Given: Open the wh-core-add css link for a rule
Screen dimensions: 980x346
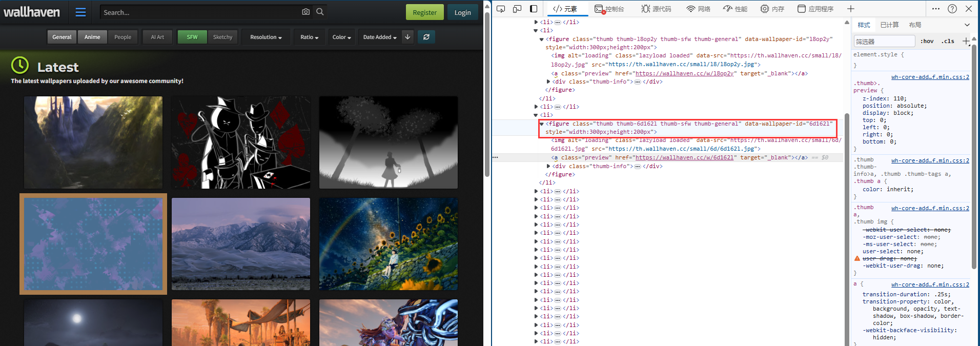Looking at the screenshot, I should pos(930,284).
